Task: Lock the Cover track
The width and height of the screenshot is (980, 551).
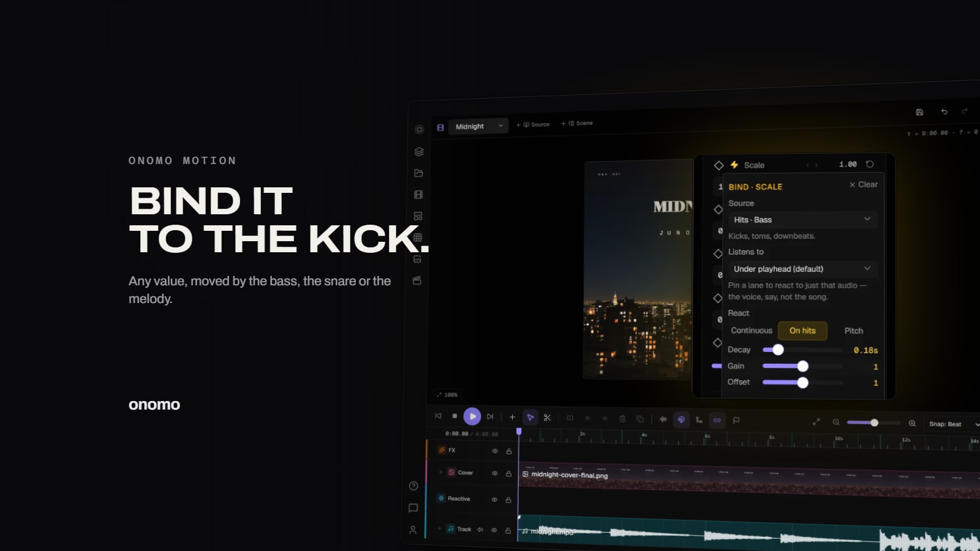Action: (x=508, y=473)
